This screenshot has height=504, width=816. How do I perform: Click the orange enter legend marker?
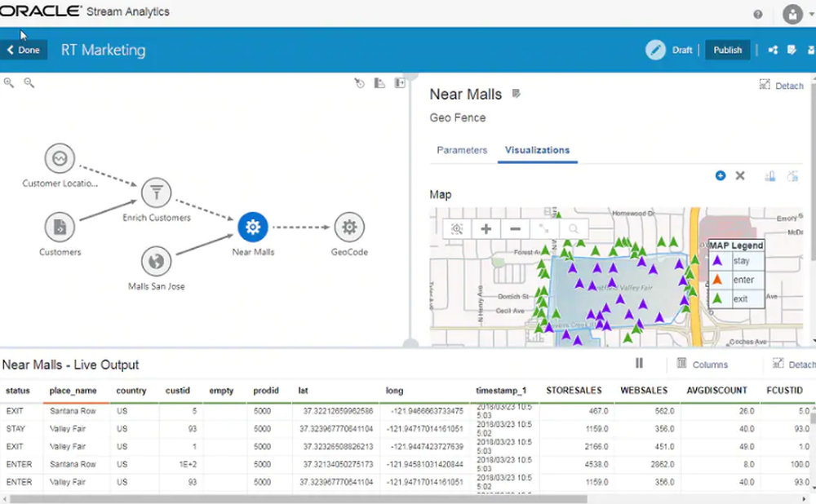click(x=717, y=280)
